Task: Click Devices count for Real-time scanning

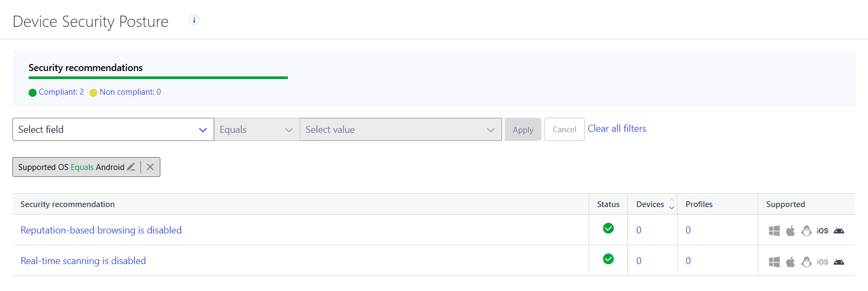Action: click(639, 261)
